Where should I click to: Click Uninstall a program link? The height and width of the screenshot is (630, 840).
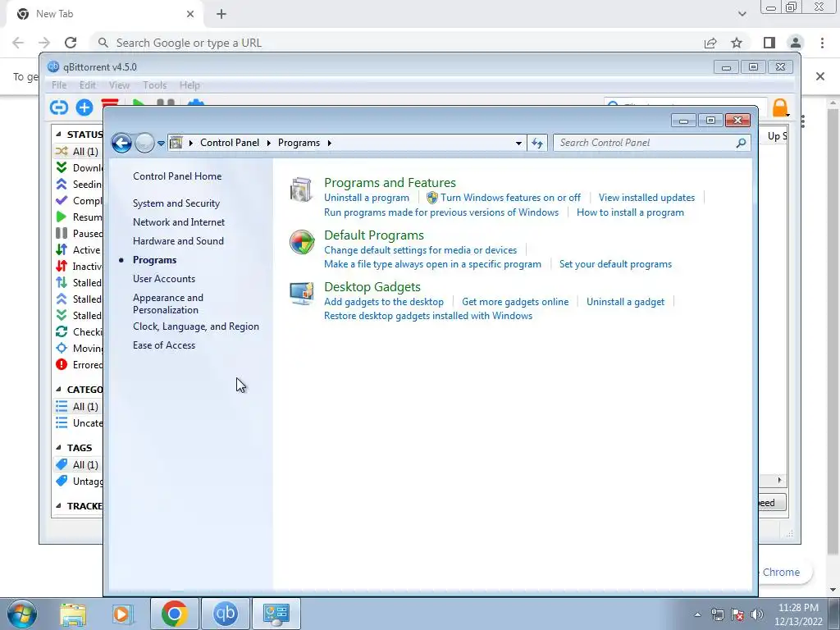(x=367, y=198)
